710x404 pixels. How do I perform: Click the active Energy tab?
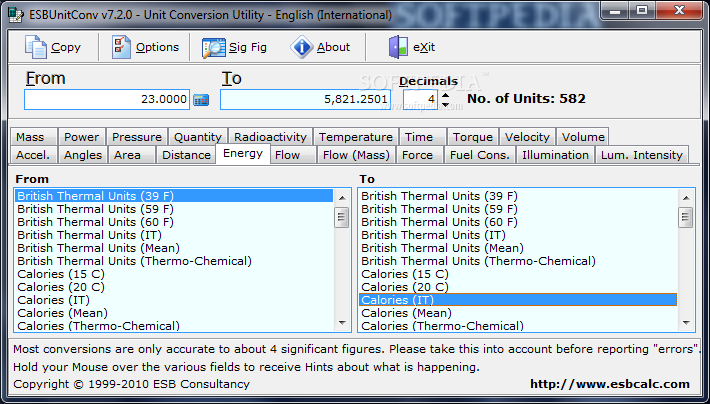[243, 154]
